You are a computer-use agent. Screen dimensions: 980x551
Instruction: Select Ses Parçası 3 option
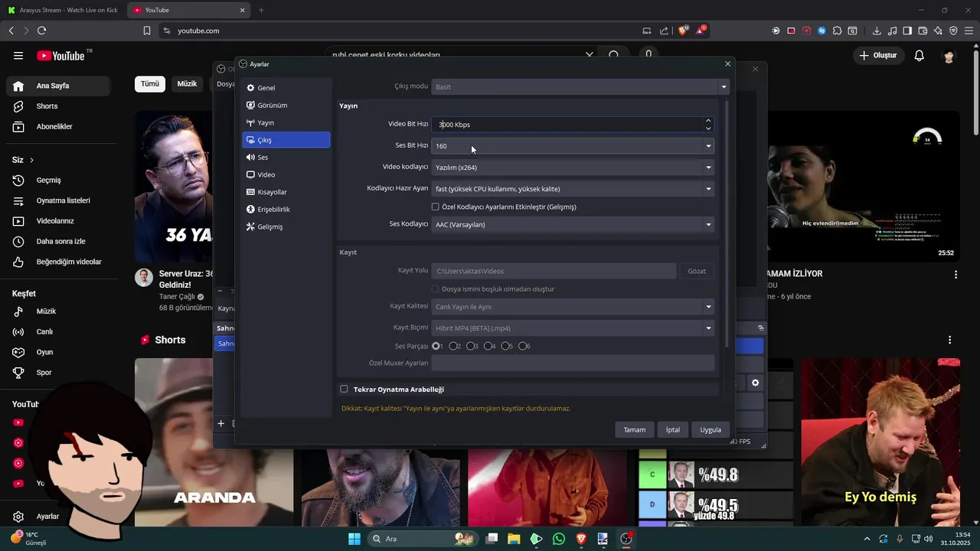point(472,346)
